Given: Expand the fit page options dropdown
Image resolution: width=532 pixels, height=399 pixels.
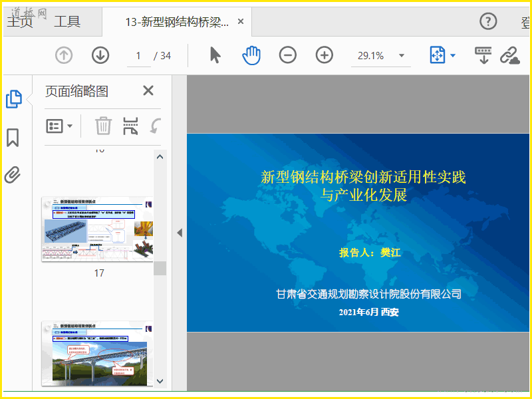Looking at the screenshot, I should click(453, 56).
